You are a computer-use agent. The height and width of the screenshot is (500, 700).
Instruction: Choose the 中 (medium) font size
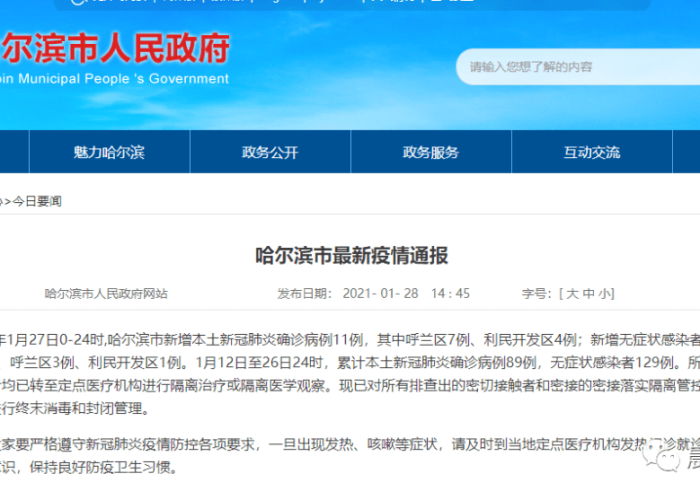588,294
